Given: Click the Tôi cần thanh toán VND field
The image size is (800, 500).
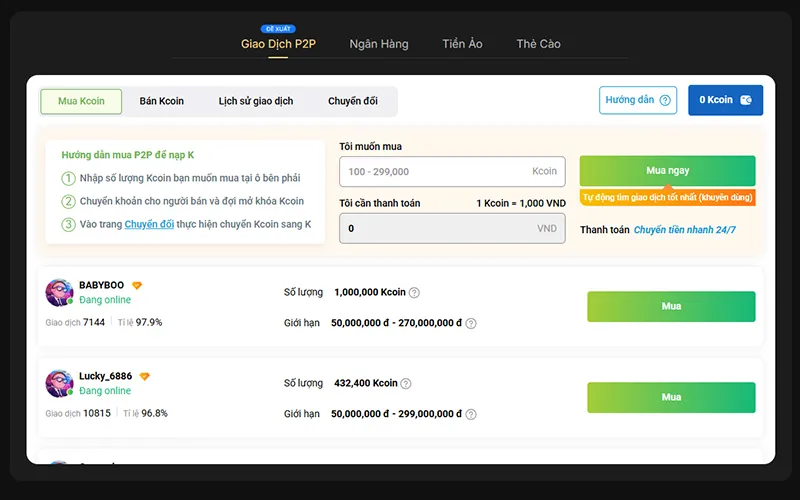Looking at the screenshot, I should 452,228.
